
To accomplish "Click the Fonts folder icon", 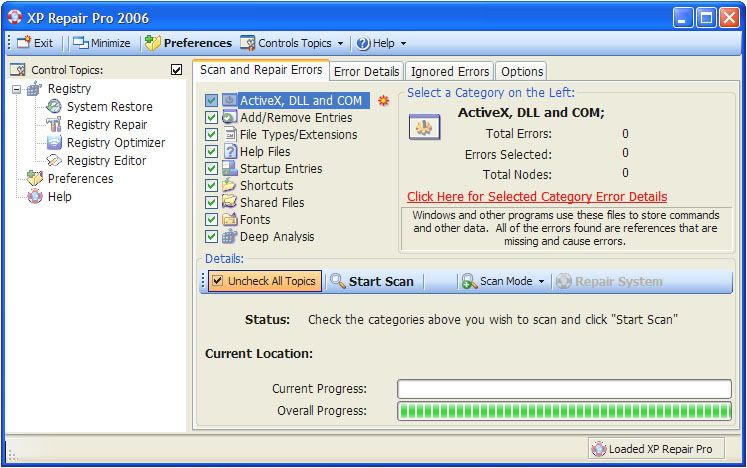I will coord(229,219).
